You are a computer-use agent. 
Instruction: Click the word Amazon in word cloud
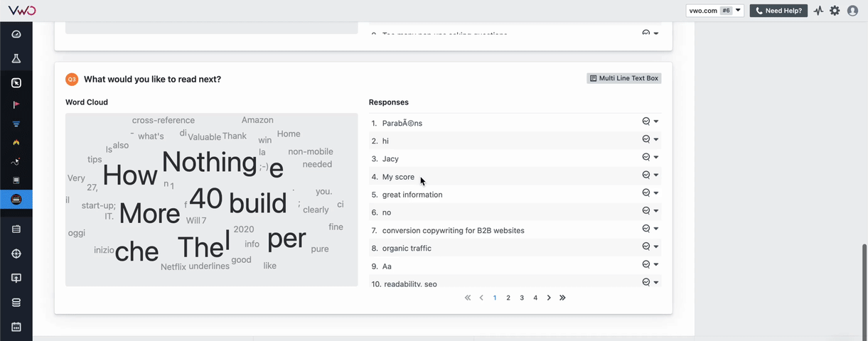pyautogui.click(x=257, y=120)
